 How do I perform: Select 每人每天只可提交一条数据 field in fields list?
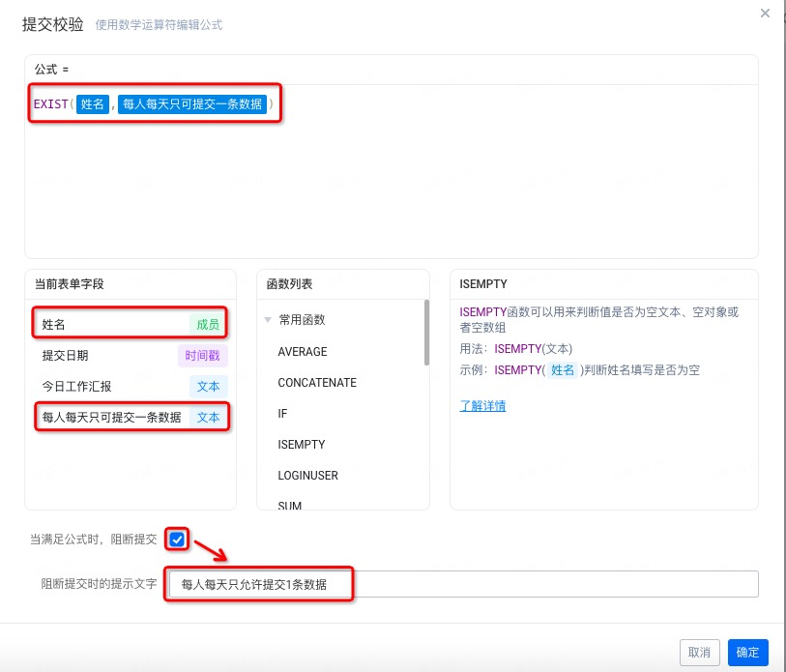pyautogui.click(x=131, y=418)
